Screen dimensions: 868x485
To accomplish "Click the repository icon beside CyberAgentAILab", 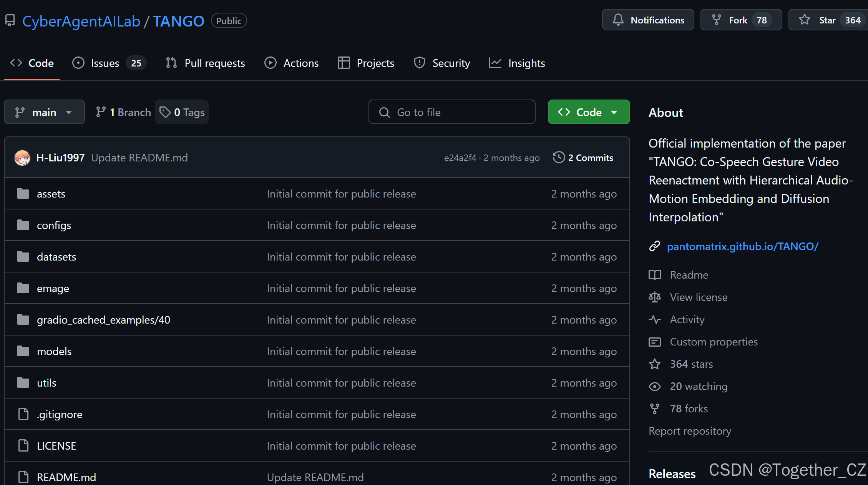I will point(10,21).
